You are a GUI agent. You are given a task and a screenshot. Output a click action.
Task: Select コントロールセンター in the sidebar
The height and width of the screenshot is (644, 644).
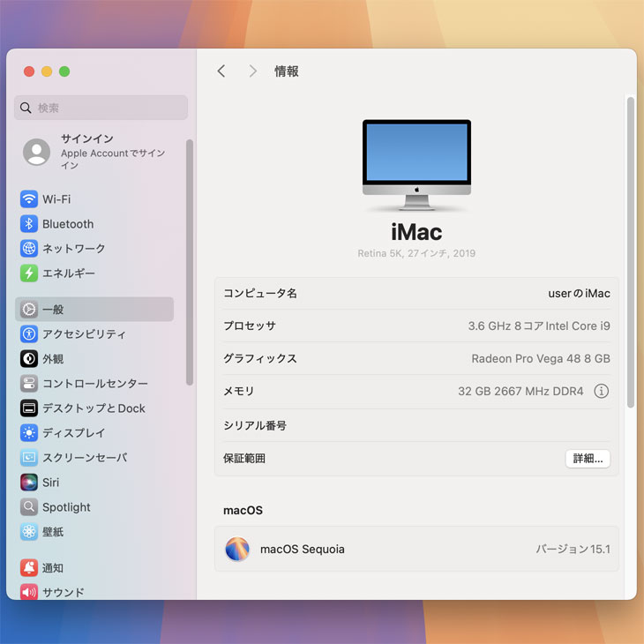(94, 384)
